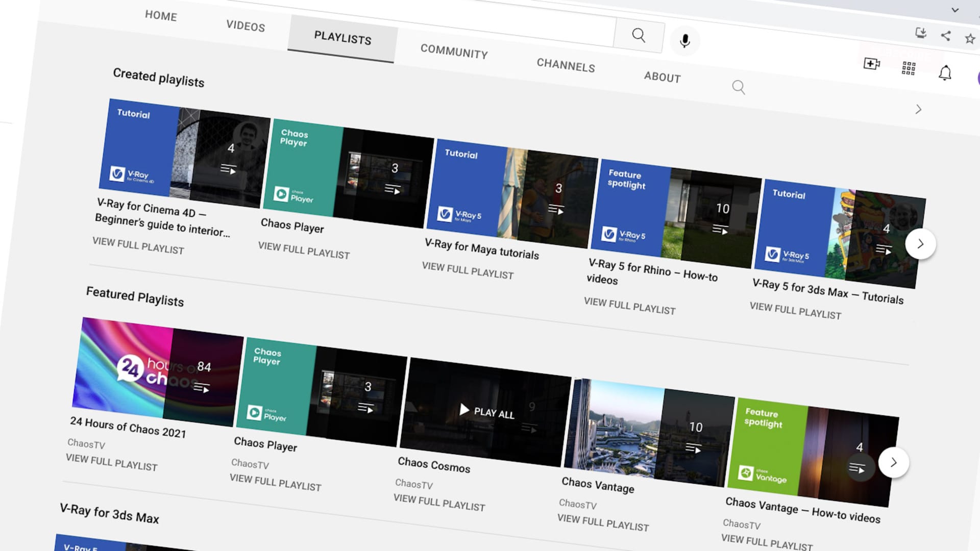Viewport: 980px width, 551px height.
Task: Open Chaos Player thumbnail in Featured Playlists
Action: pos(322,392)
